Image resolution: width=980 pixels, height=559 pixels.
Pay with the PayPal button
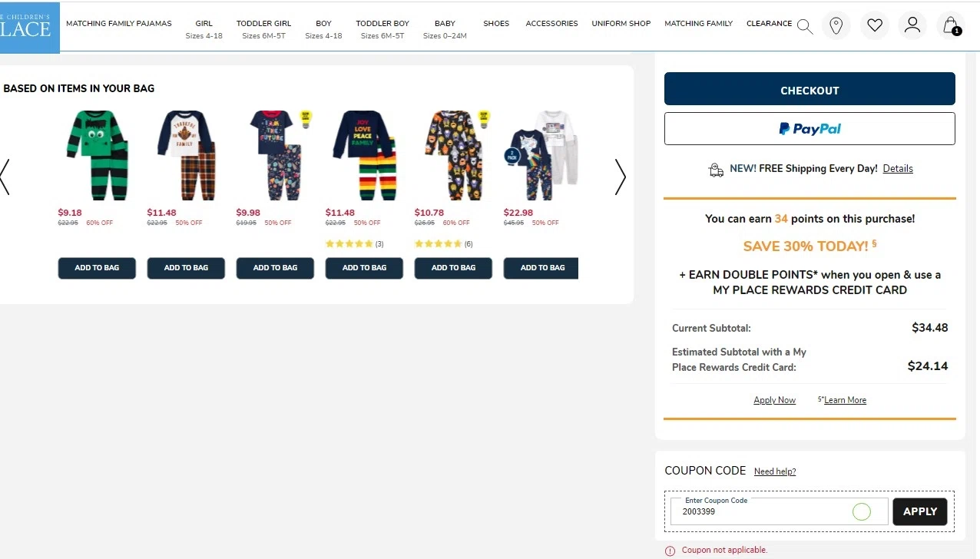point(809,129)
